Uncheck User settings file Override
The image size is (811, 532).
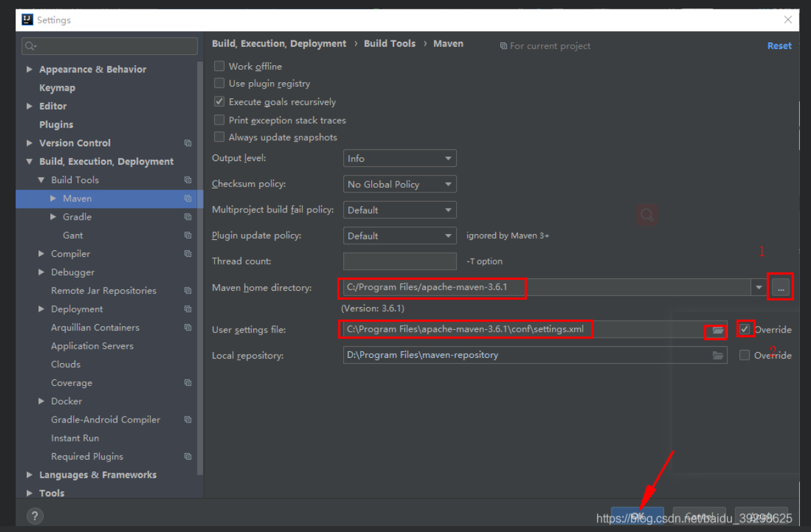pos(744,329)
